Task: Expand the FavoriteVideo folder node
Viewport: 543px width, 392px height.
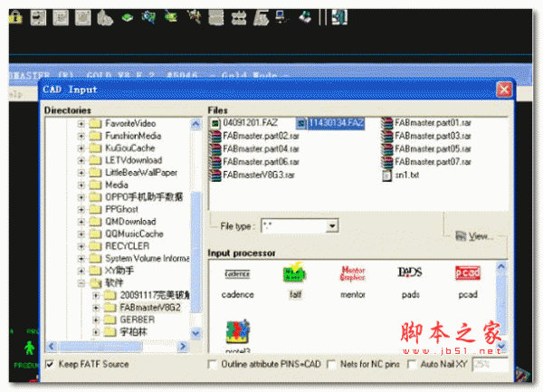Action: 81,124
